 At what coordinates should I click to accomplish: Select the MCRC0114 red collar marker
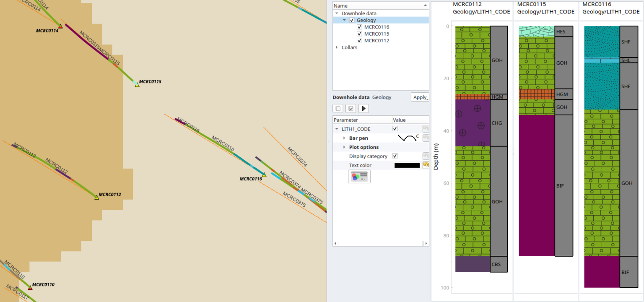[x=60, y=26]
